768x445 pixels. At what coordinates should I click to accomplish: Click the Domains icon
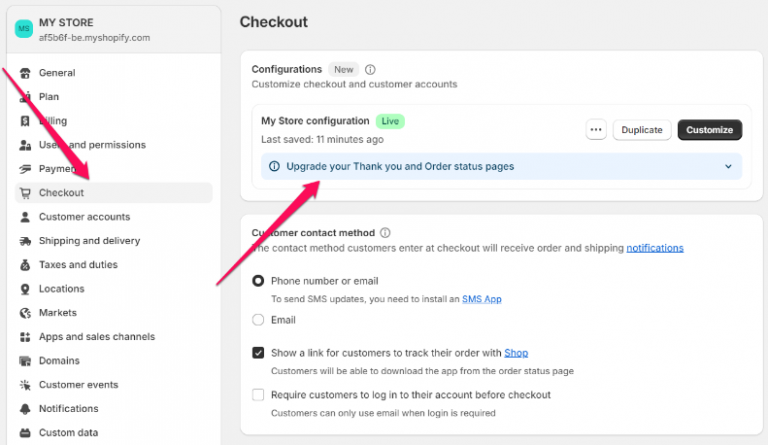25,361
